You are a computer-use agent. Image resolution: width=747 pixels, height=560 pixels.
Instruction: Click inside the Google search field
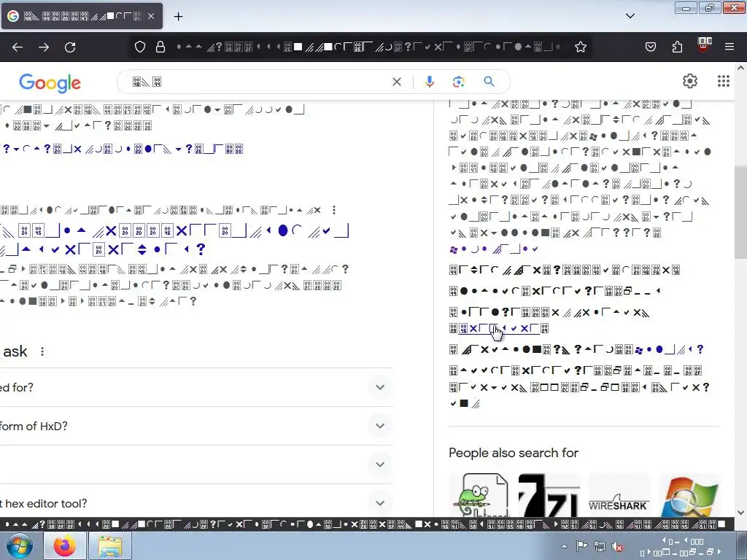tap(260, 82)
